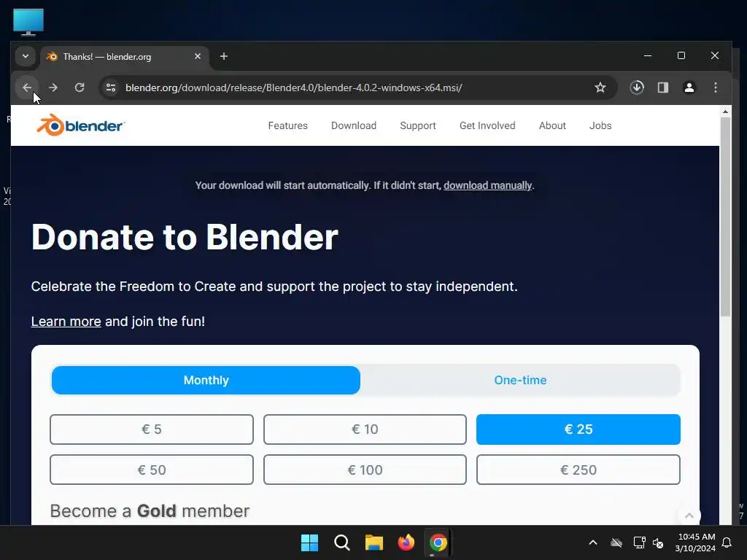Open Chrome profile icon

click(x=689, y=87)
